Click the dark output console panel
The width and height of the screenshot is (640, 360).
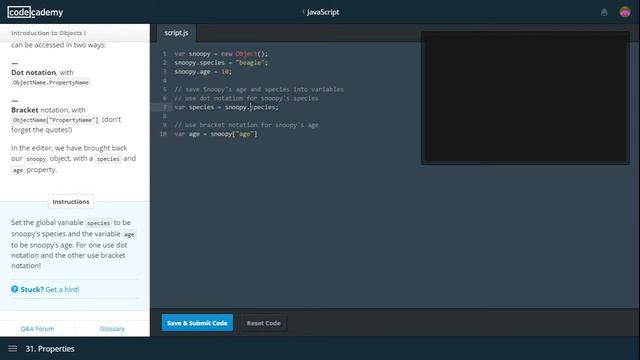click(x=525, y=98)
